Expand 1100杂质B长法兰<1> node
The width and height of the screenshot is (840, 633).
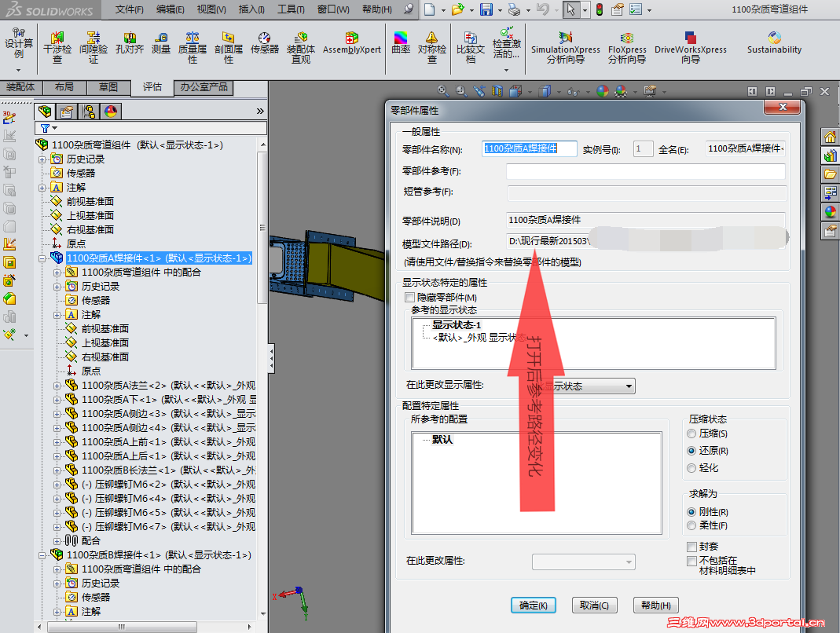tap(57, 470)
